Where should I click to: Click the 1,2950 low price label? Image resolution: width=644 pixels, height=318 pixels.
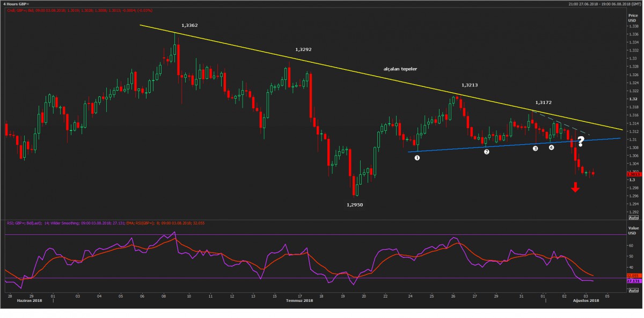pyautogui.click(x=354, y=205)
